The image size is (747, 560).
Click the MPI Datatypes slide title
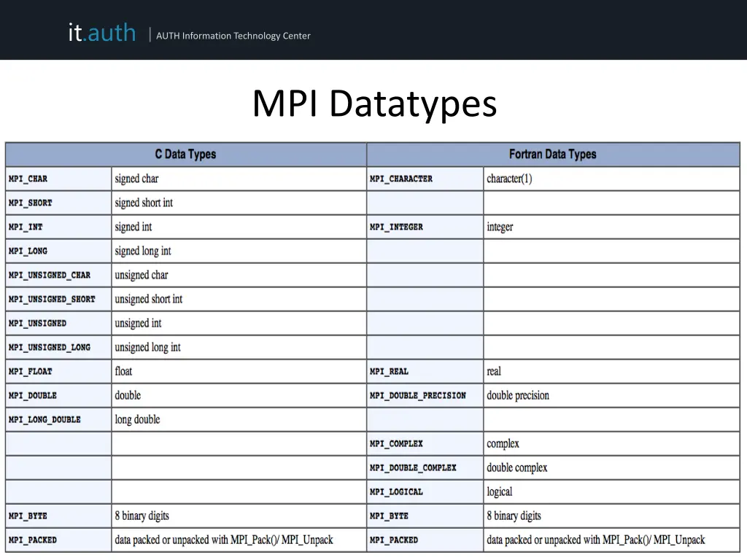click(374, 104)
